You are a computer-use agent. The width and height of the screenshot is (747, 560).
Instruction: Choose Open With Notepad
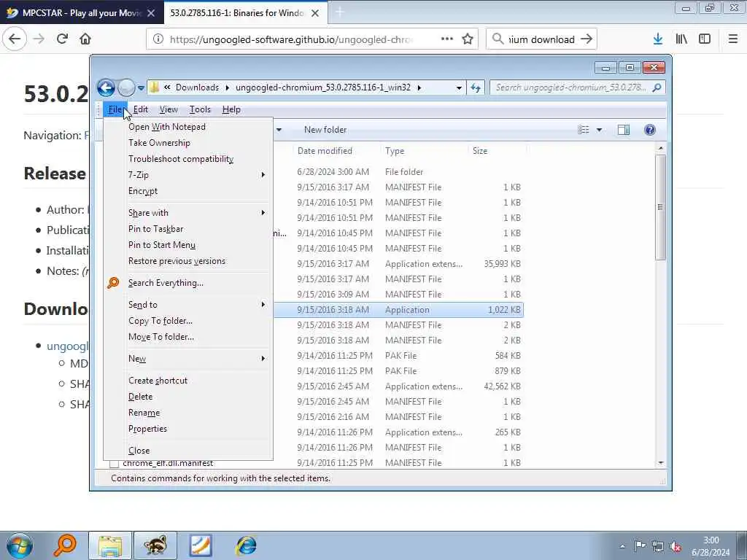pyautogui.click(x=167, y=127)
